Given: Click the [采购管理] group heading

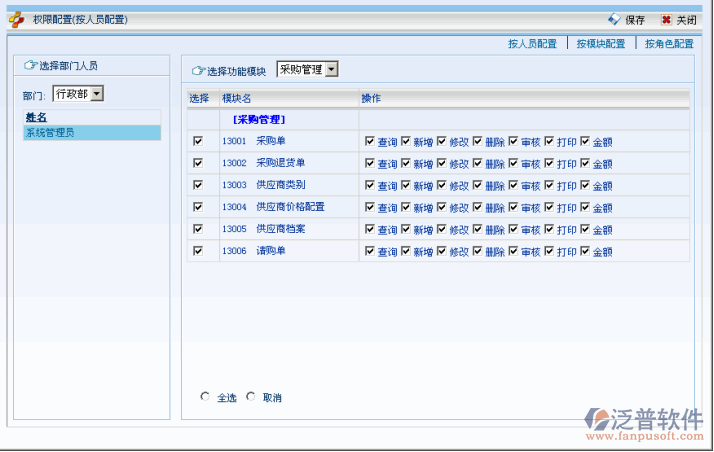Looking at the screenshot, I should pyautogui.click(x=258, y=119).
